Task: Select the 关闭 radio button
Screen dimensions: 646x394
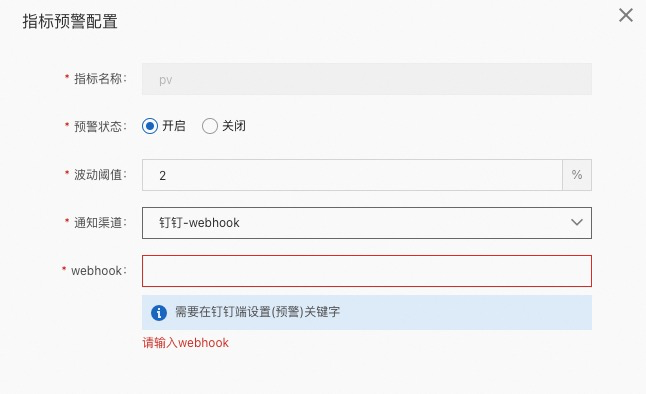Action: [x=210, y=126]
